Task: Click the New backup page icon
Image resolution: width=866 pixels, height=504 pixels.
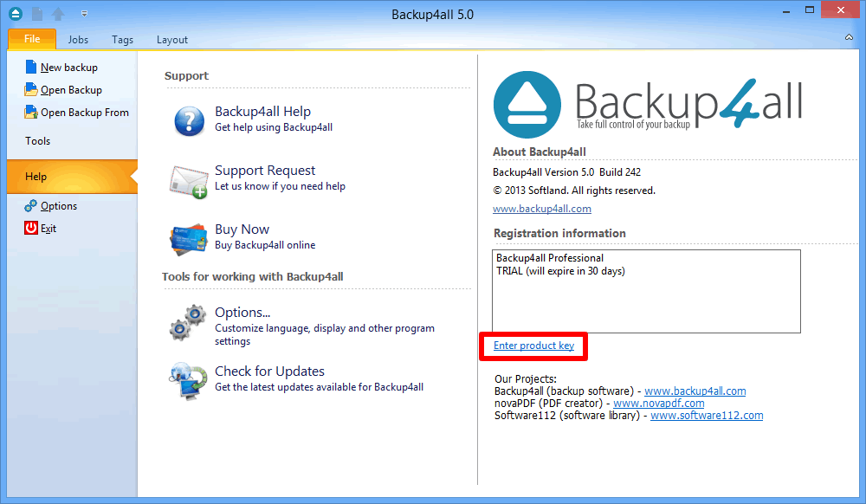Action: pyautogui.click(x=31, y=67)
